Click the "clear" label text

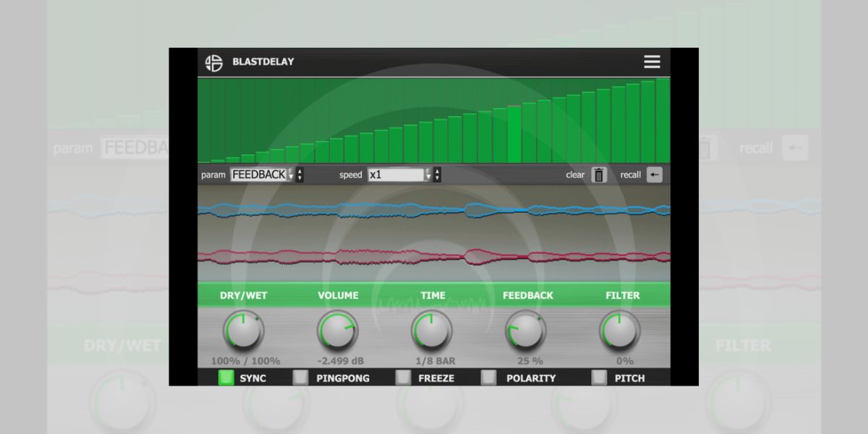click(x=576, y=174)
